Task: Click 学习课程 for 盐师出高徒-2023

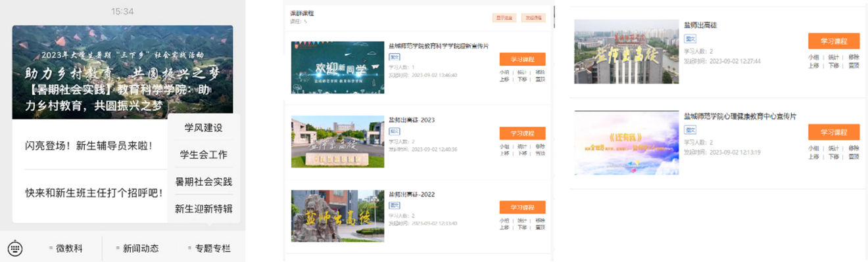Action: 522,133
